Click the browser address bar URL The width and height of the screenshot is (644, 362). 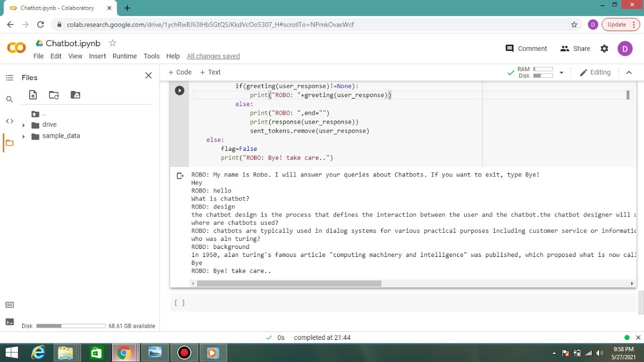pyautogui.click(x=210, y=24)
